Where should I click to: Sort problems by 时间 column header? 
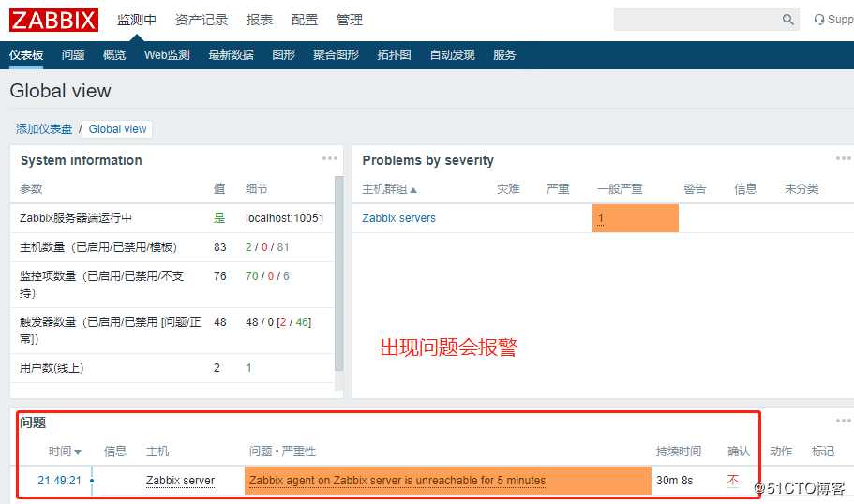65,452
